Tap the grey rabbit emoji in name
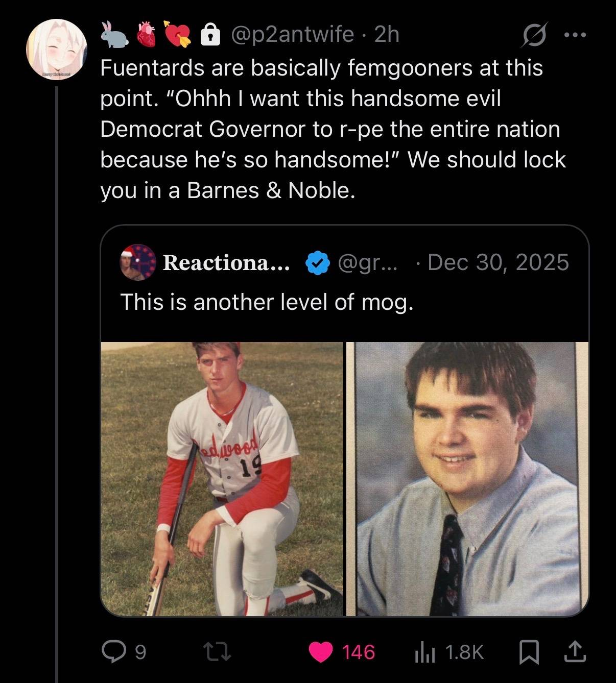 pyautogui.click(x=114, y=35)
